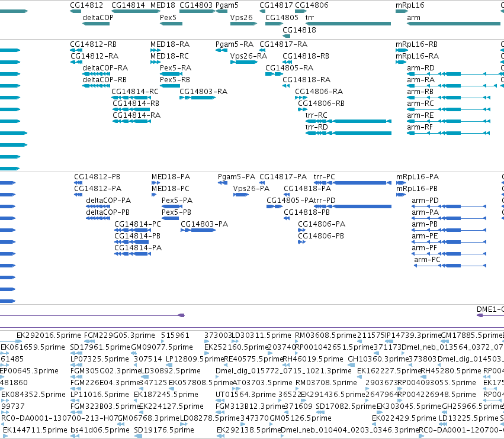Select protein mRpL16-PA feature
The image size is (504, 439).
point(401,183)
